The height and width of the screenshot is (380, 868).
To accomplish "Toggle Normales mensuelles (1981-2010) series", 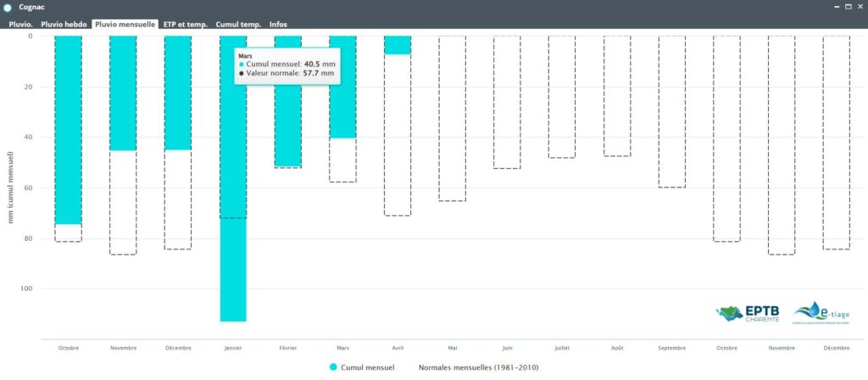I will coord(478,367).
